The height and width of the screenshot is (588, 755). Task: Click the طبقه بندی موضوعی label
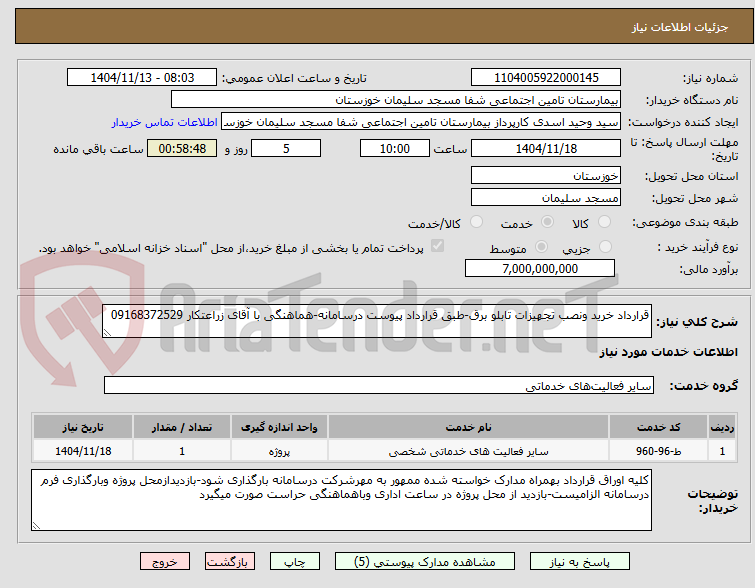(x=685, y=222)
